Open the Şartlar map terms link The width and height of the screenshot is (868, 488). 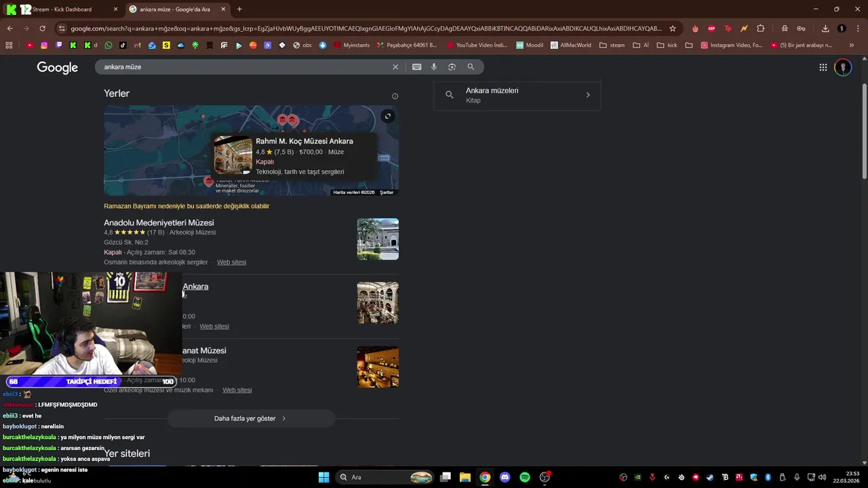(x=387, y=192)
